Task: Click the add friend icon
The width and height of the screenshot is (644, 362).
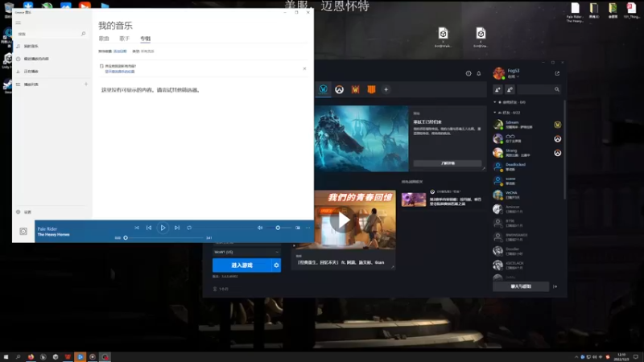Action: pyautogui.click(x=497, y=89)
